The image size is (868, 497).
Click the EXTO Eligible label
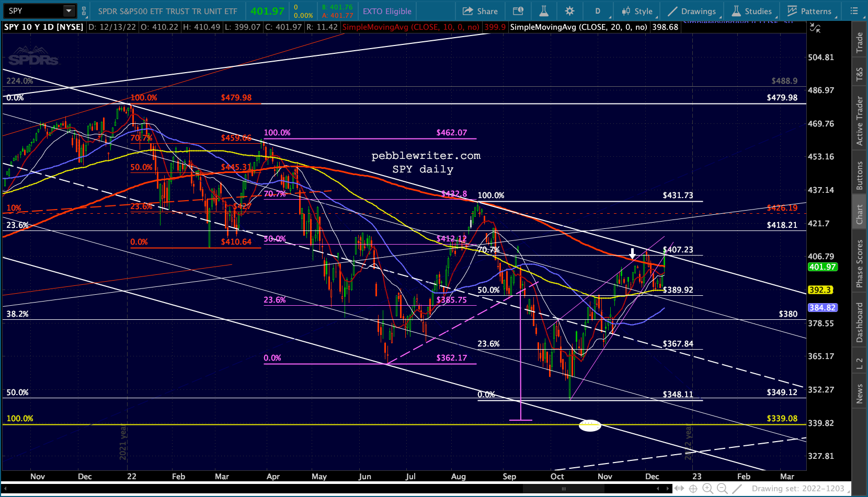point(387,11)
